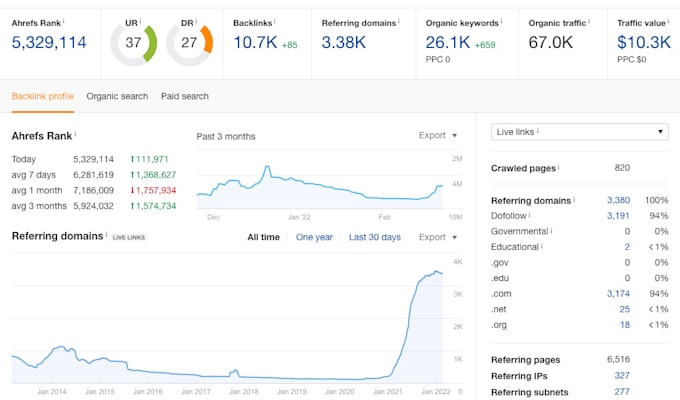680x400 pixels.
Task: Click the Traffic value info icon
Action: coord(668,20)
